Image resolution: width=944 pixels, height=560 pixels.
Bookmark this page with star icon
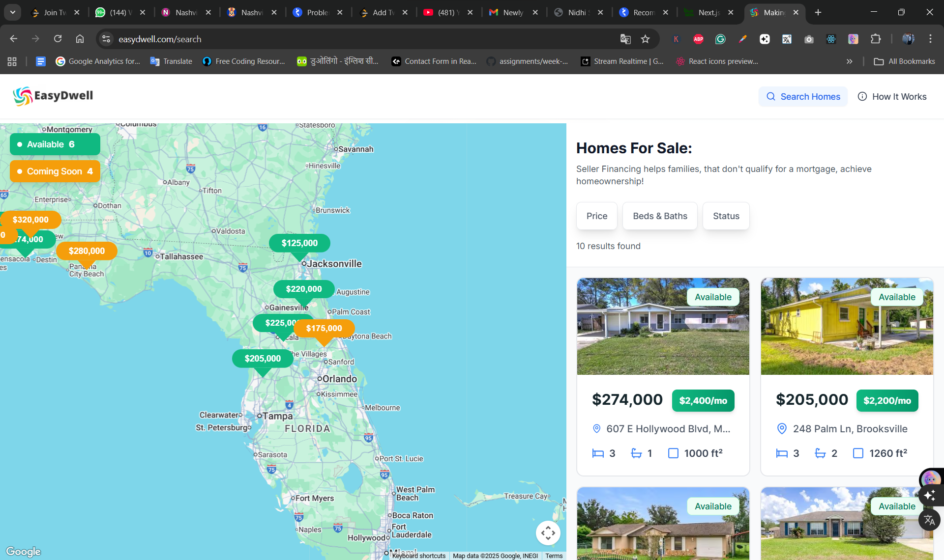[x=645, y=39]
